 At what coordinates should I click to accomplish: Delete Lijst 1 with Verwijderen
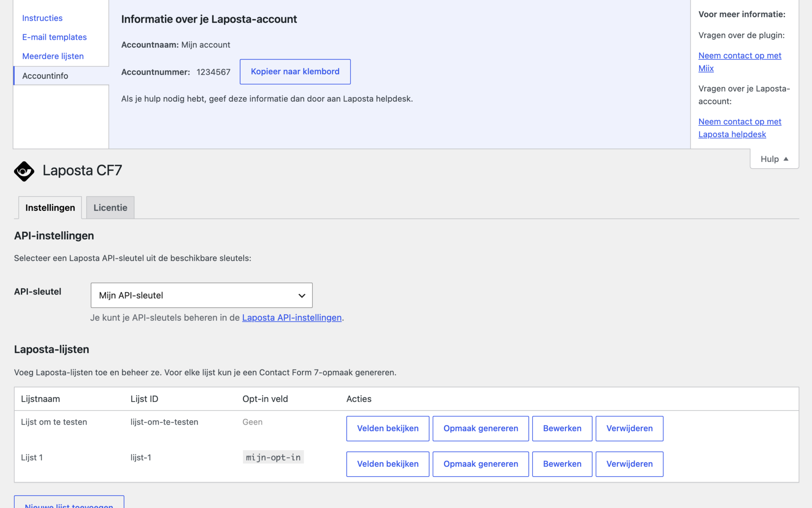coord(629,464)
